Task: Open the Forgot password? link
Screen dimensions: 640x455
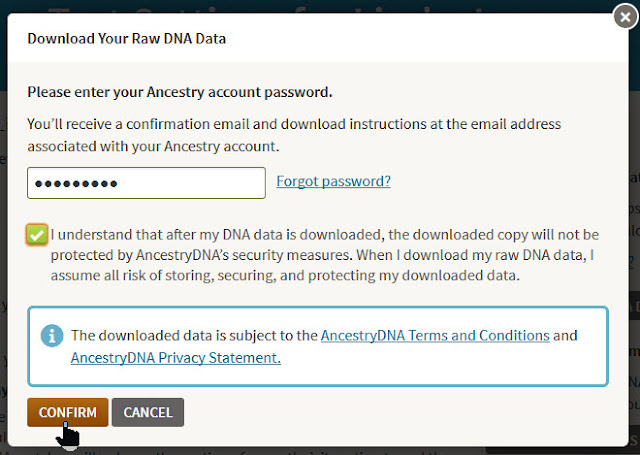Action: [x=333, y=181]
